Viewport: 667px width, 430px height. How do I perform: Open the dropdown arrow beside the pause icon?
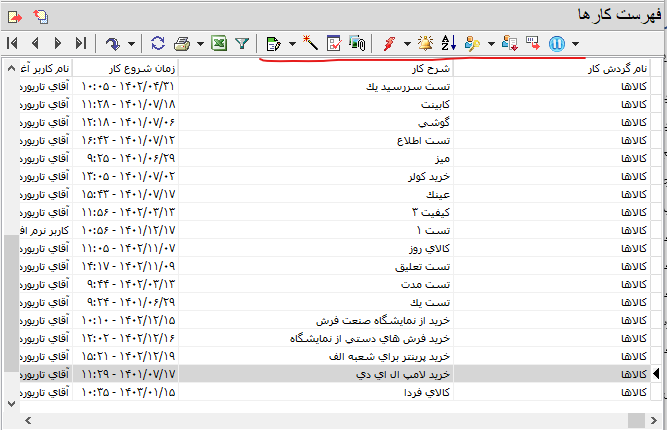pyautogui.click(x=575, y=43)
